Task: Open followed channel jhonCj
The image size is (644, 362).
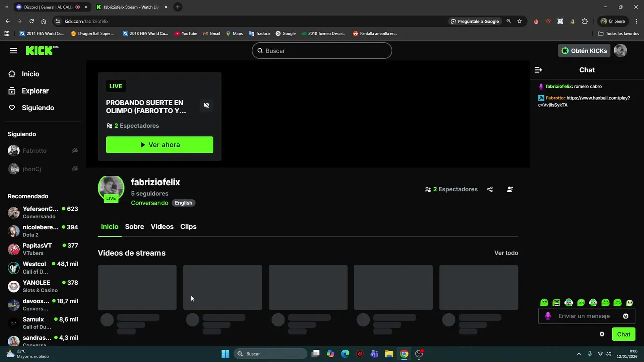Action: (x=43, y=169)
